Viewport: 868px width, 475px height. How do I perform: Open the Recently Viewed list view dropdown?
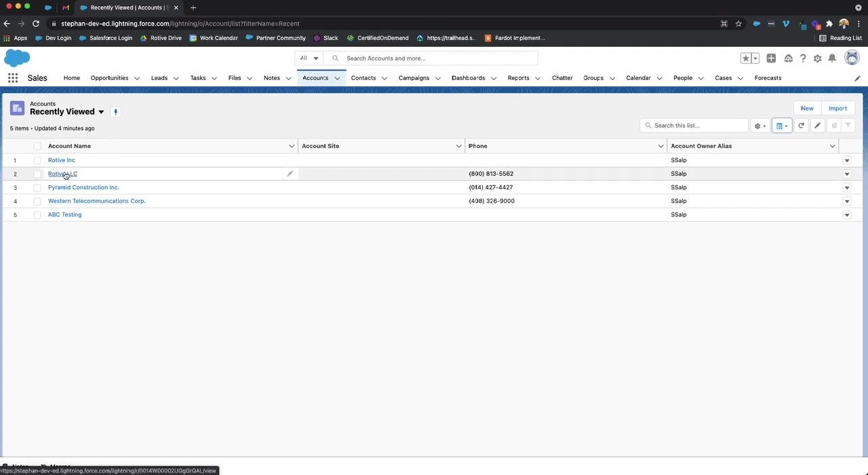[101, 112]
